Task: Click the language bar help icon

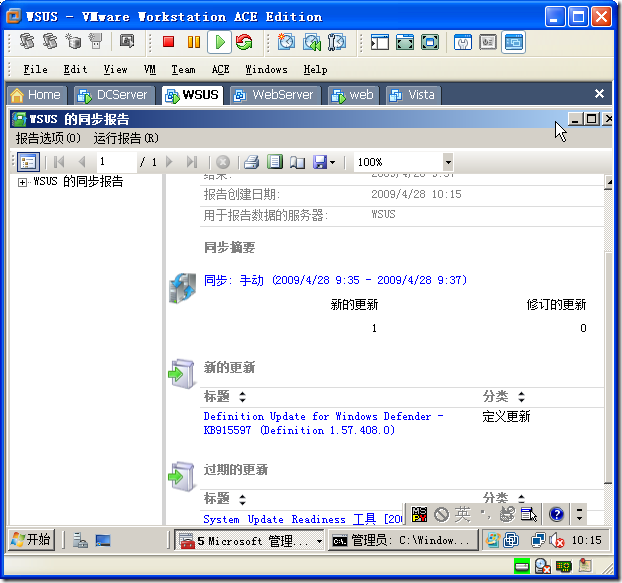Action: click(557, 514)
